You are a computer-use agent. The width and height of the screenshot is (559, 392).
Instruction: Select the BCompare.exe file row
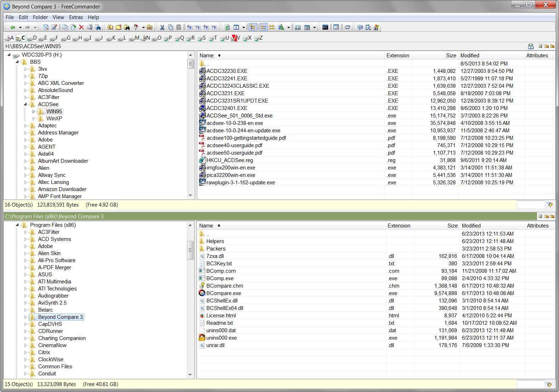(375, 293)
